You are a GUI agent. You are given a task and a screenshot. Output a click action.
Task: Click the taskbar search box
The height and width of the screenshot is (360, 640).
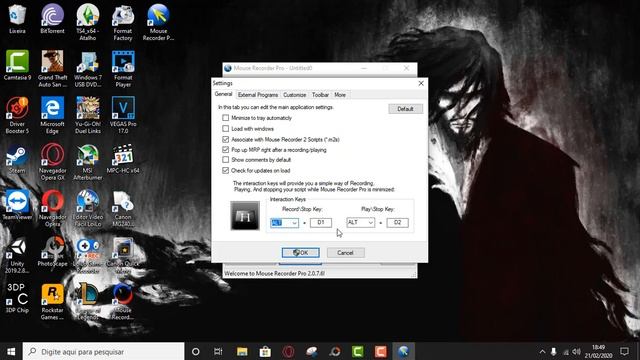(x=104, y=351)
